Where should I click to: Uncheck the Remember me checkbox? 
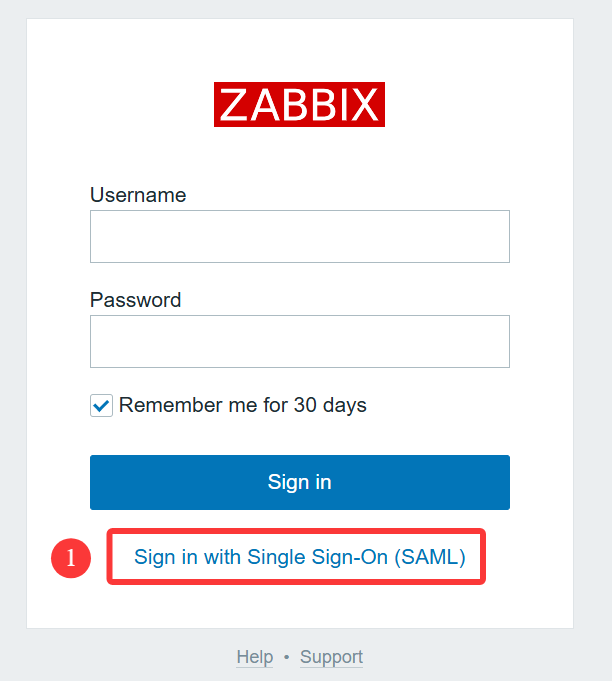pos(101,406)
